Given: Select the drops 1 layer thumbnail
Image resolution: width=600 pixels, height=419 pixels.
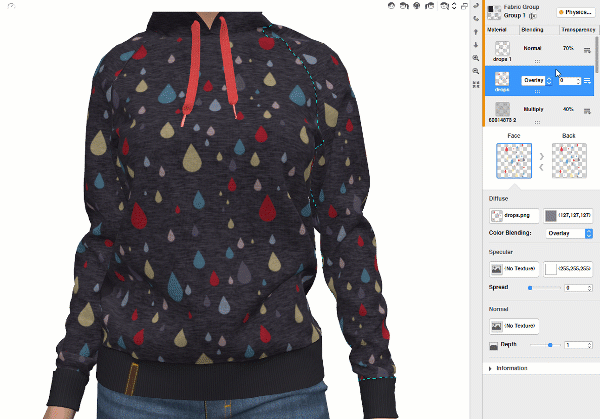Looking at the screenshot, I should tap(502, 49).
